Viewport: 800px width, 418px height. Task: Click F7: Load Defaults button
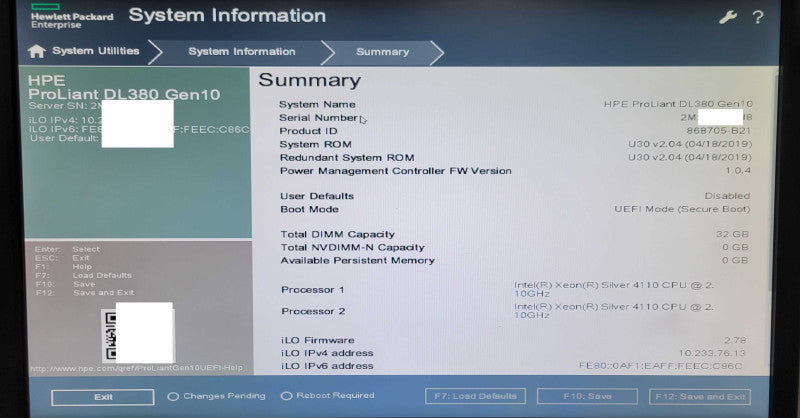476,396
